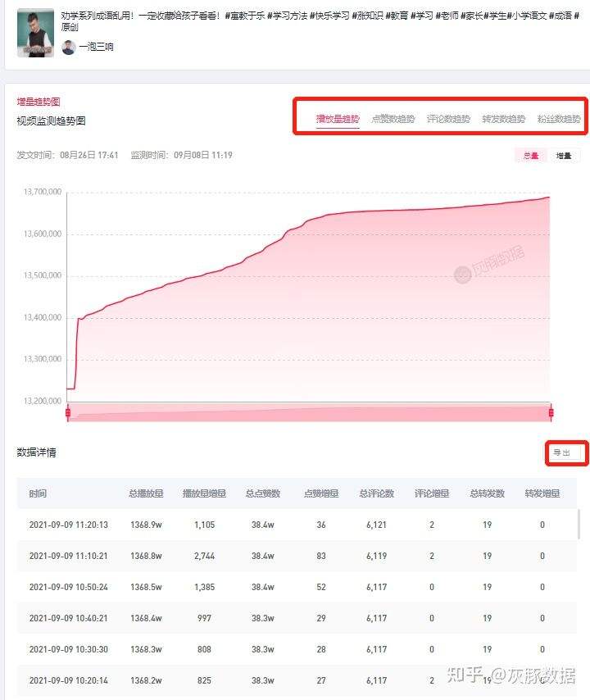Click the watermark logo icon in the chart

(x=462, y=275)
